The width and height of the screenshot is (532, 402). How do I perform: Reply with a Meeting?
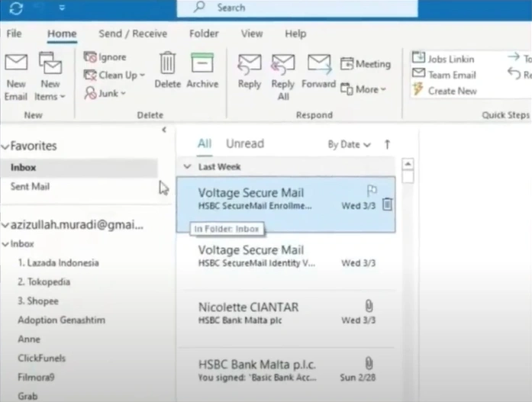click(x=366, y=64)
